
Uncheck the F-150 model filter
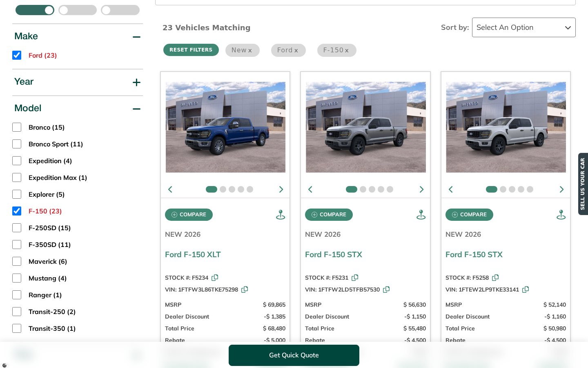pyautogui.click(x=17, y=211)
